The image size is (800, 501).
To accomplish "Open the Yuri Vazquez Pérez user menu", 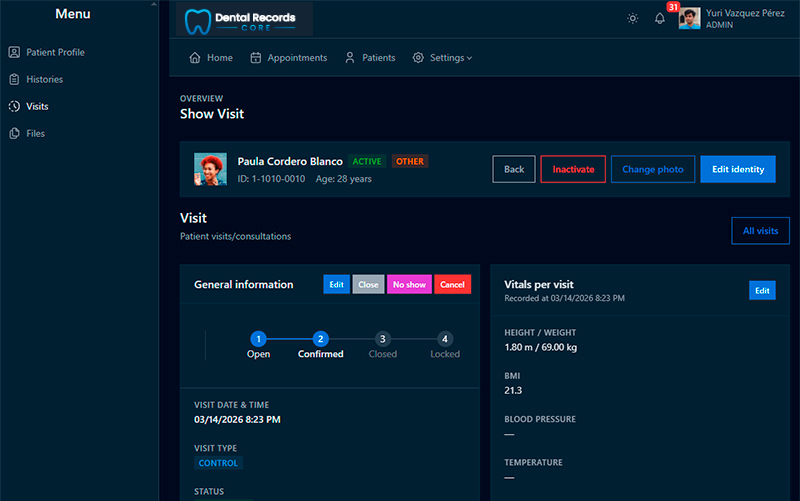I will tap(732, 18).
